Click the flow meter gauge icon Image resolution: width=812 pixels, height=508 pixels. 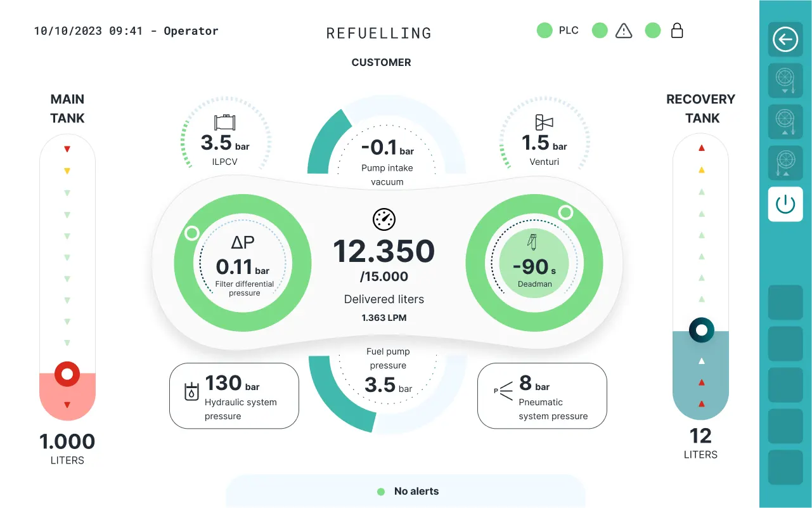[383, 219]
